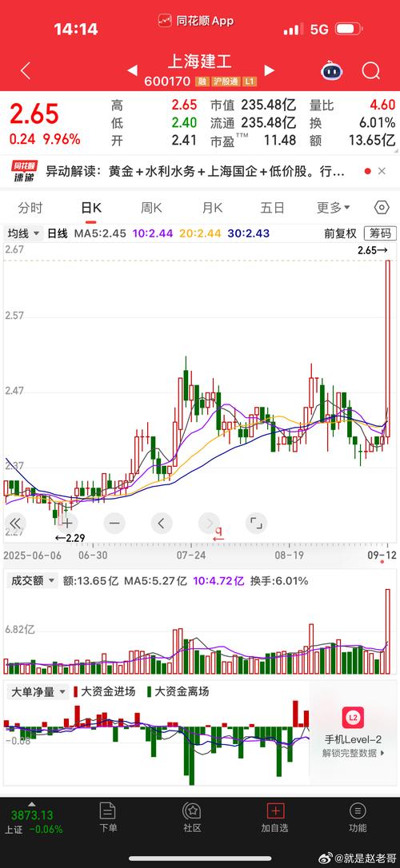Tap 量比 4.60 value

[x=352, y=105]
